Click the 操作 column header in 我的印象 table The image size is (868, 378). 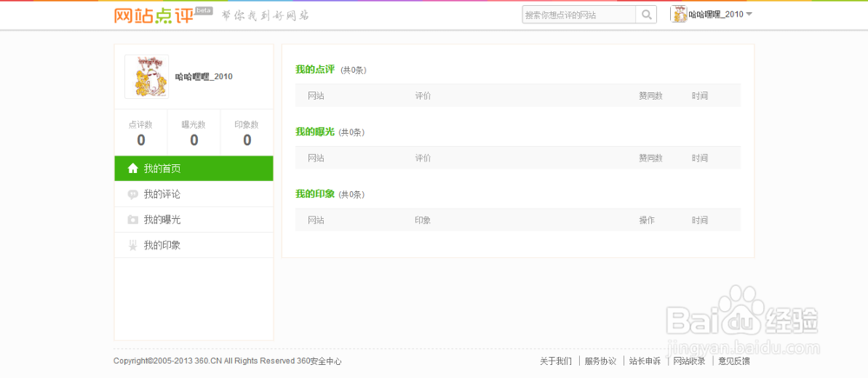tap(648, 220)
